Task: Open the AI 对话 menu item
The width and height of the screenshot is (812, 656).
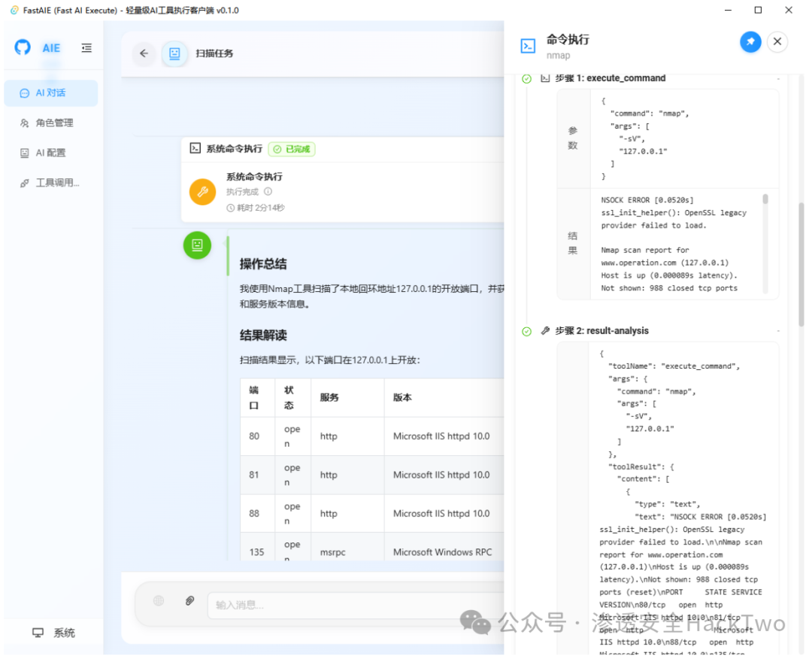Action: (x=51, y=93)
